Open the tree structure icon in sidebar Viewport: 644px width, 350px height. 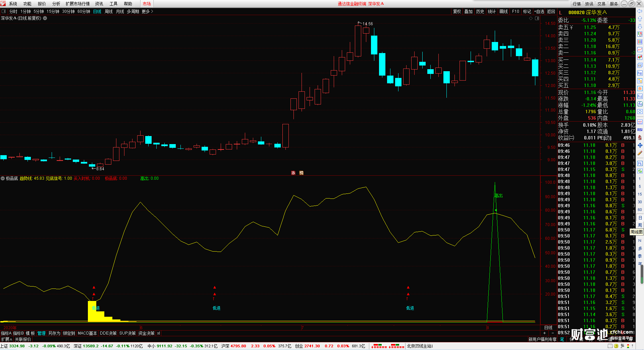tap(640, 81)
